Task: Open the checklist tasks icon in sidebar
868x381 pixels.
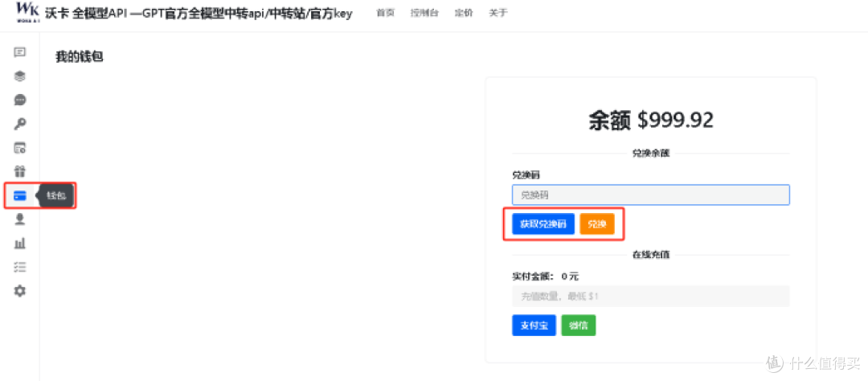Action: (20, 267)
